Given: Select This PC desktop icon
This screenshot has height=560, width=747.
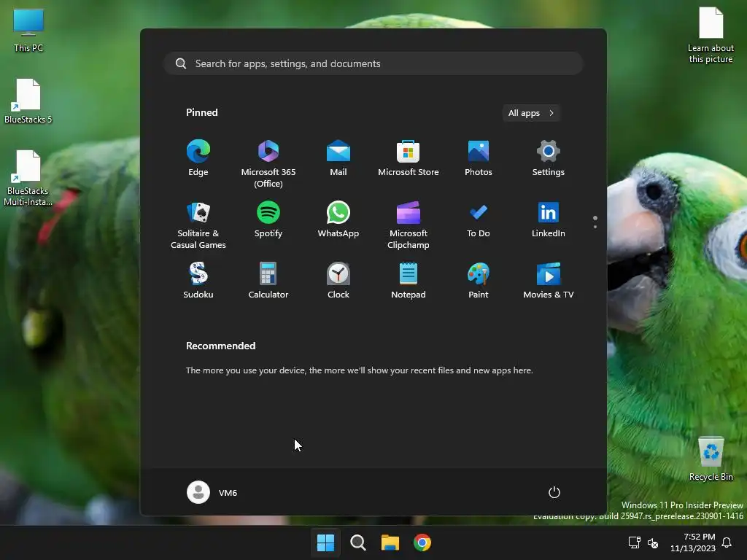Looking at the screenshot, I should [28, 30].
